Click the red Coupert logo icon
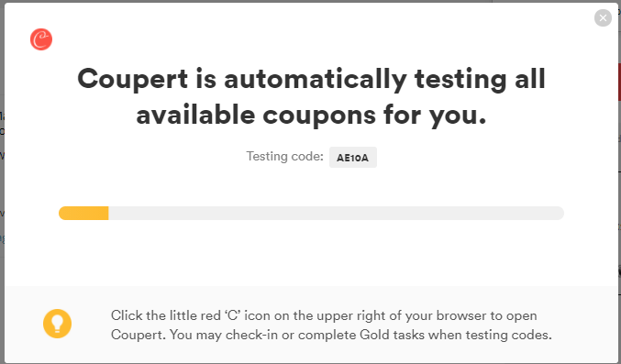Image resolution: width=621 pixels, height=364 pixels. (x=41, y=39)
